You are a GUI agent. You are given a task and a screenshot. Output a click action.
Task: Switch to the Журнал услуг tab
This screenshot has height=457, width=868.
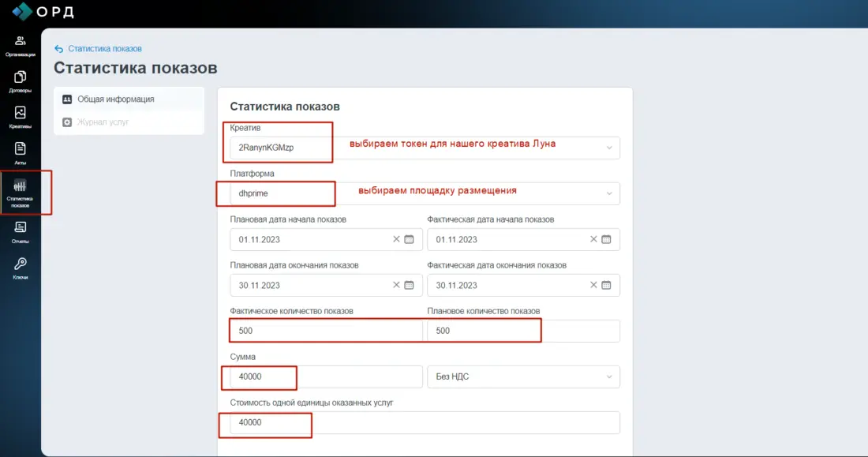(x=129, y=122)
